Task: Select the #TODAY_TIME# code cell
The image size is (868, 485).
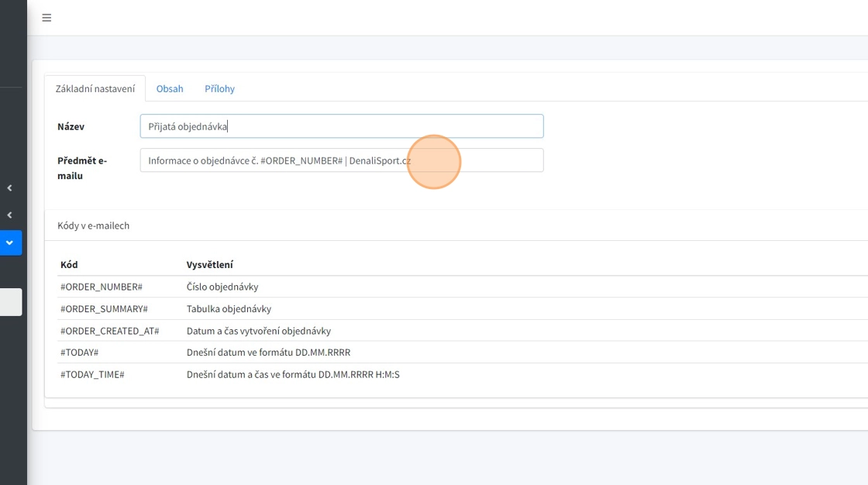Action: [92, 374]
